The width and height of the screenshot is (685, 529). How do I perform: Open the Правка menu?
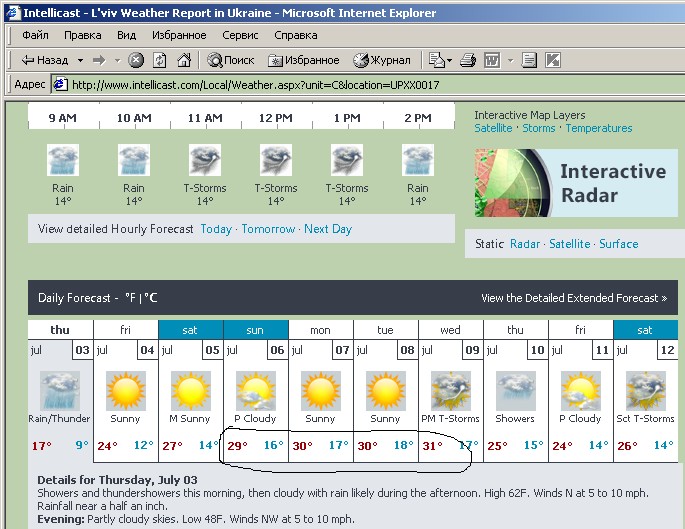click(x=83, y=35)
